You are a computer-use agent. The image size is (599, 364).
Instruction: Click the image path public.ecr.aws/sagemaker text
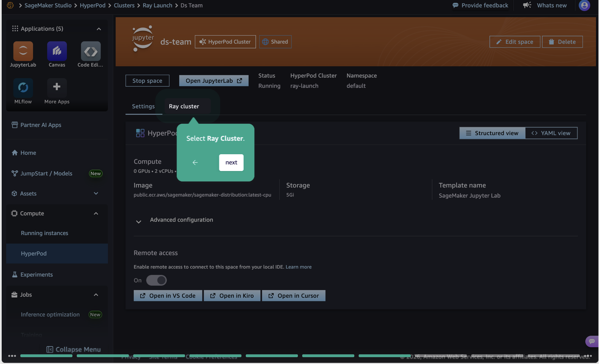click(x=202, y=195)
